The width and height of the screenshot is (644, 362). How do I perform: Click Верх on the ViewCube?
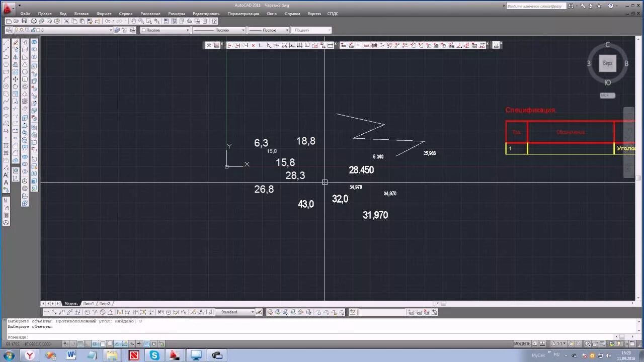click(607, 63)
